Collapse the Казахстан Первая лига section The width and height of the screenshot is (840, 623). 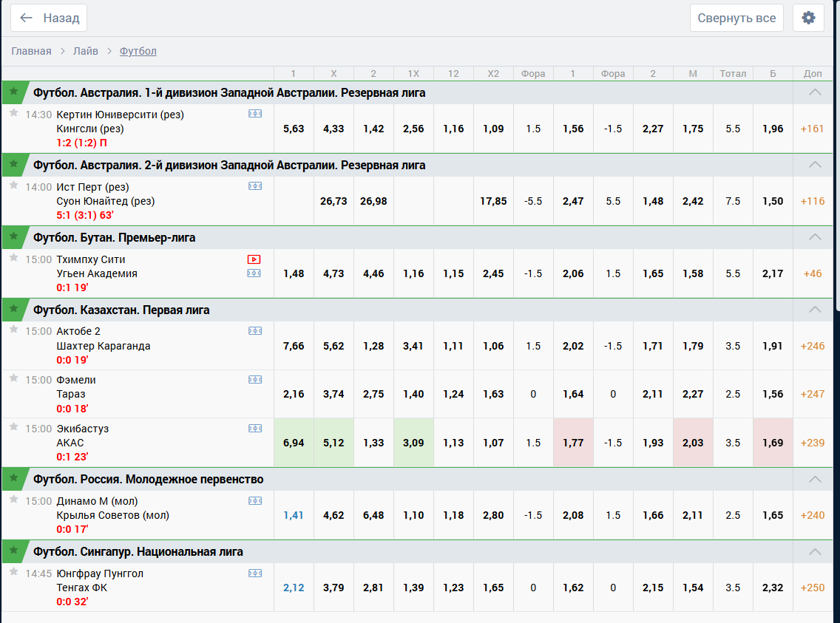(815, 310)
